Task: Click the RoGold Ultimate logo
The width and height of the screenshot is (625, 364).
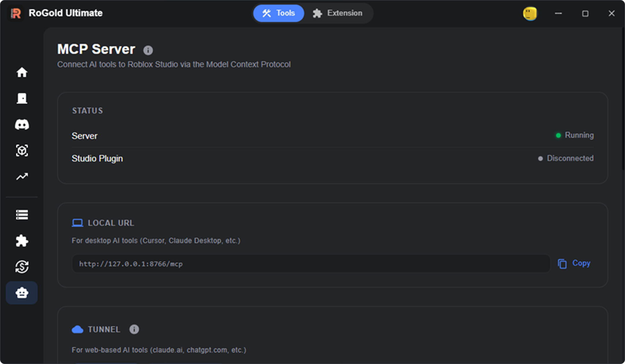Action: click(16, 13)
